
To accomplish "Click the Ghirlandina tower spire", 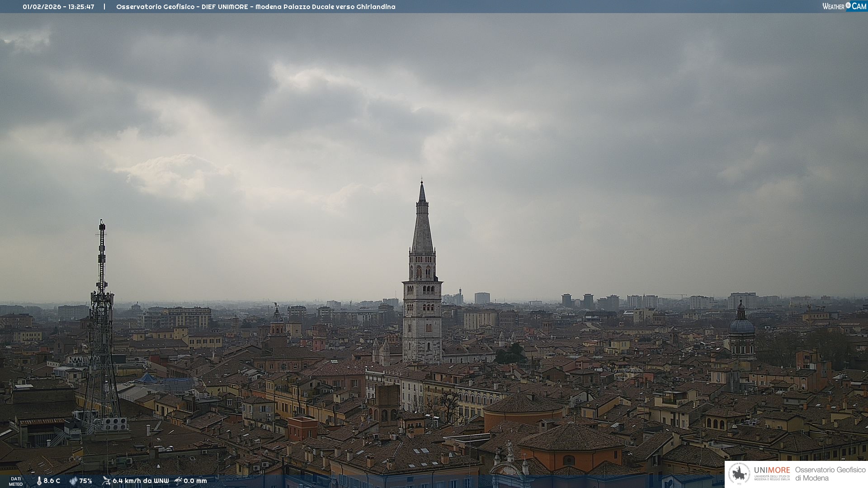I will 422,226.
